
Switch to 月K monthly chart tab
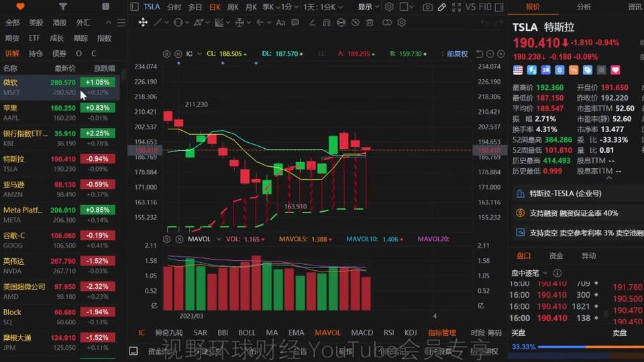(x=251, y=7)
